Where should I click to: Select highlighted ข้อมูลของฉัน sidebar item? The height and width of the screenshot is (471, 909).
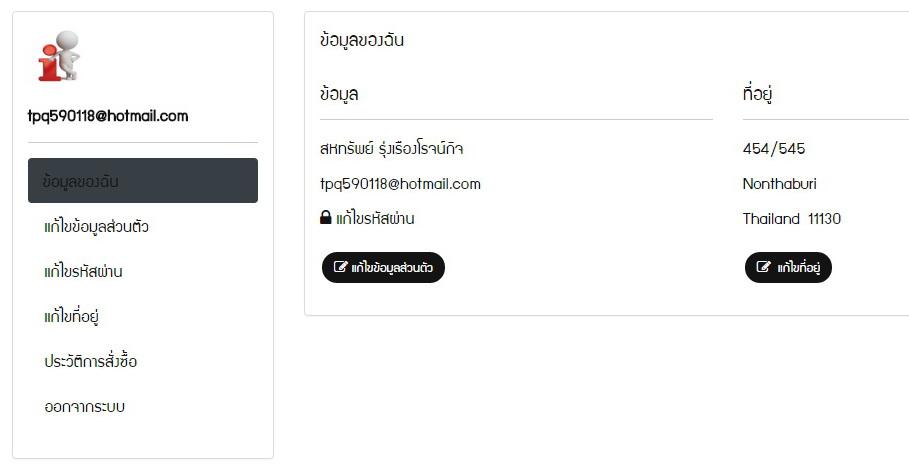pyautogui.click(x=143, y=180)
